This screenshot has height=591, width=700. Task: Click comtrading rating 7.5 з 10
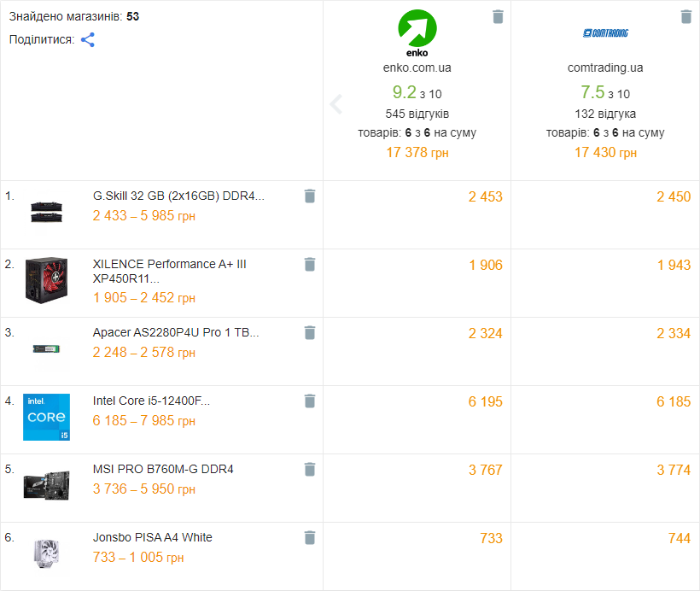click(x=605, y=93)
